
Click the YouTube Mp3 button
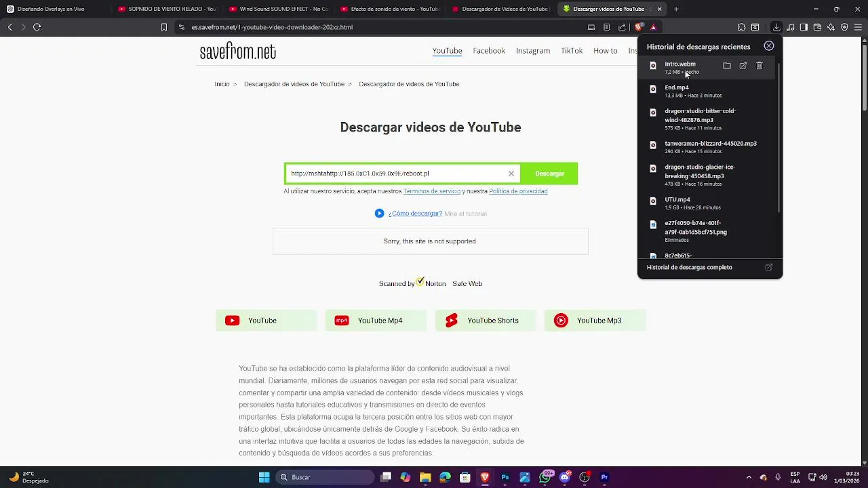(x=595, y=321)
